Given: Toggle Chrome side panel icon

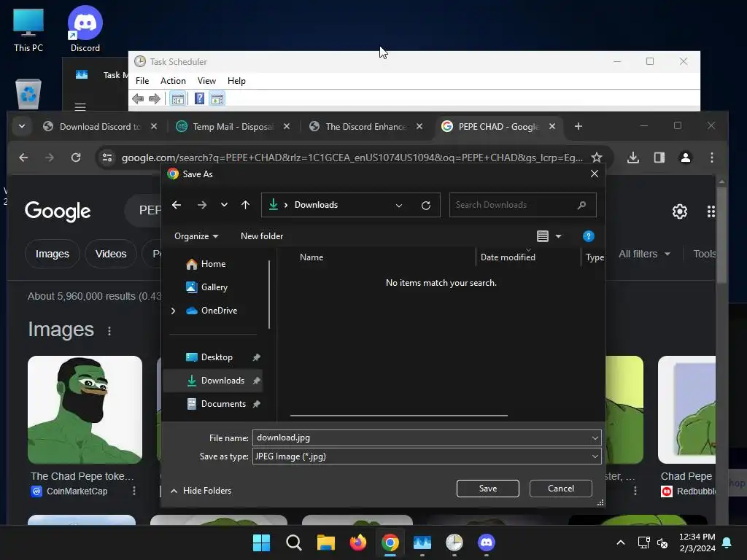Looking at the screenshot, I should click(659, 157).
